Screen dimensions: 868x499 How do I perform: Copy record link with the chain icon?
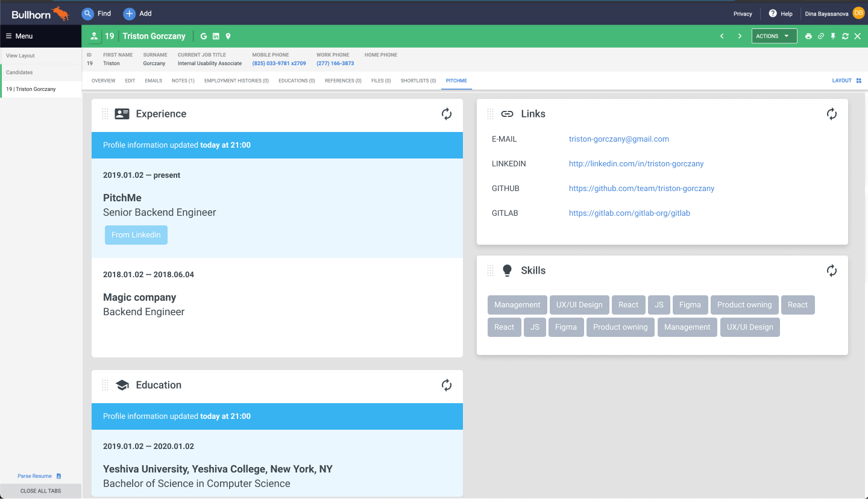(821, 36)
